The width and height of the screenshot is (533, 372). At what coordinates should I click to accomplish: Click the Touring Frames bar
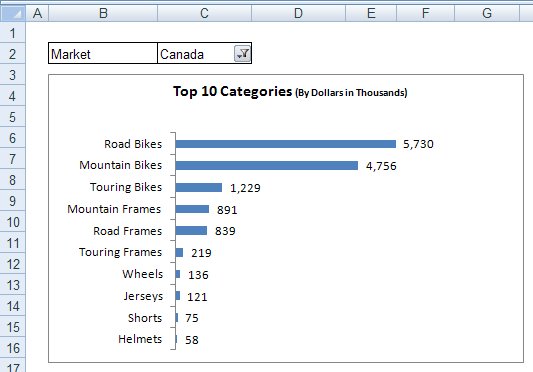point(179,252)
